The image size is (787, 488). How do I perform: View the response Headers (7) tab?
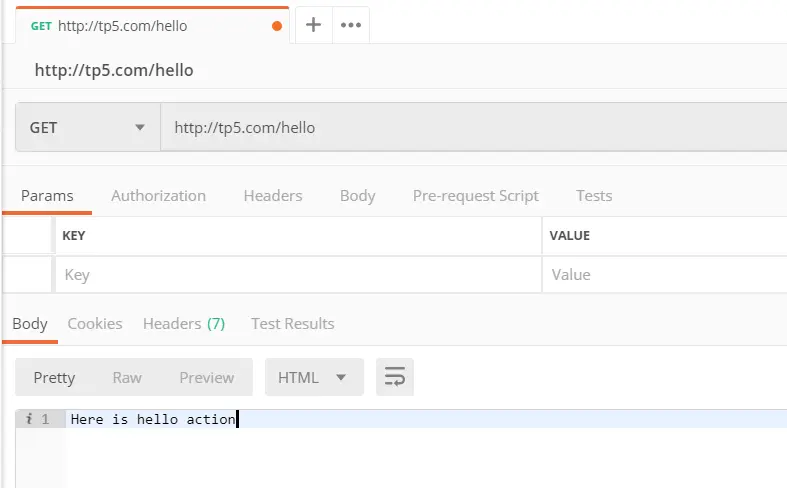[x=184, y=323]
